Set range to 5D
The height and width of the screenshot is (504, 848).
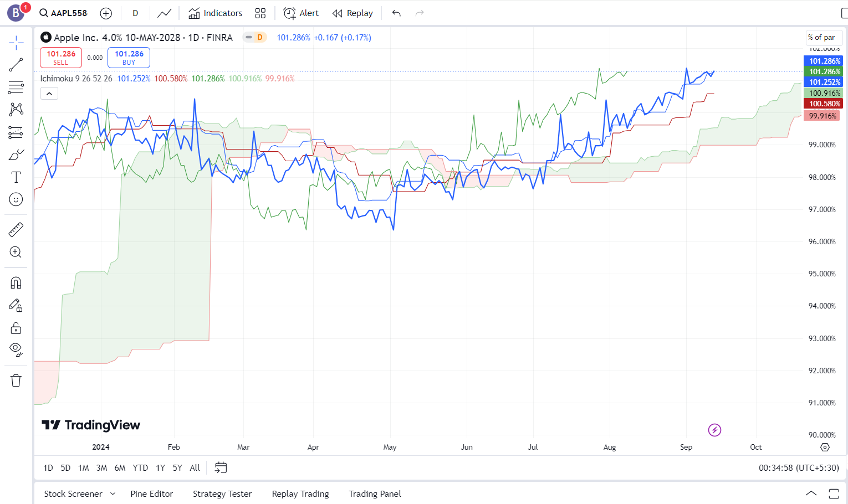click(x=65, y=468)
